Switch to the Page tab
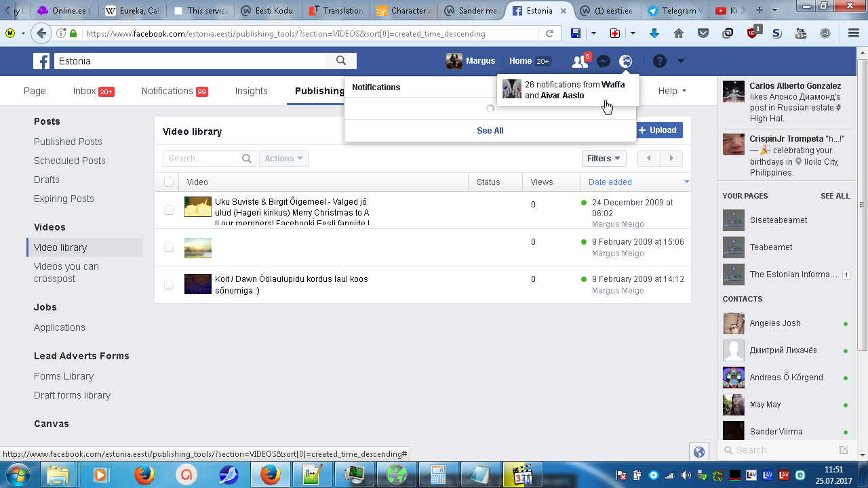The height and width of the screenshot is (488, 868). [35, 91]
